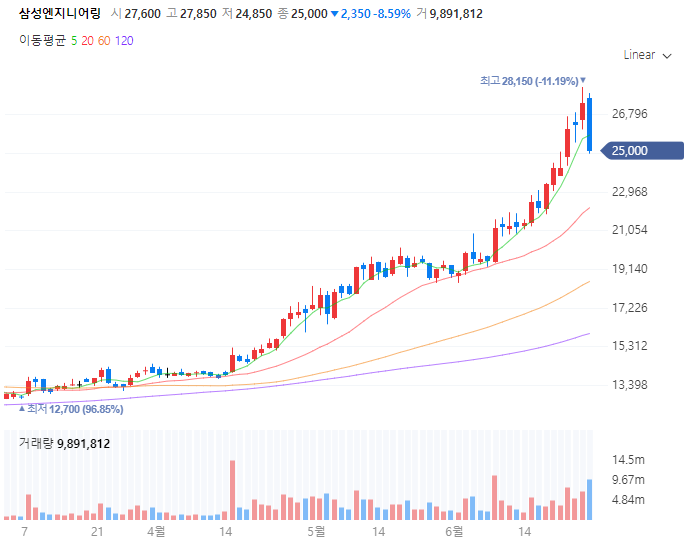The width and height of the screenshot is (693, 548).
Task: Click the 거래량 9,891,812 volume label
Action: [64, 443]
